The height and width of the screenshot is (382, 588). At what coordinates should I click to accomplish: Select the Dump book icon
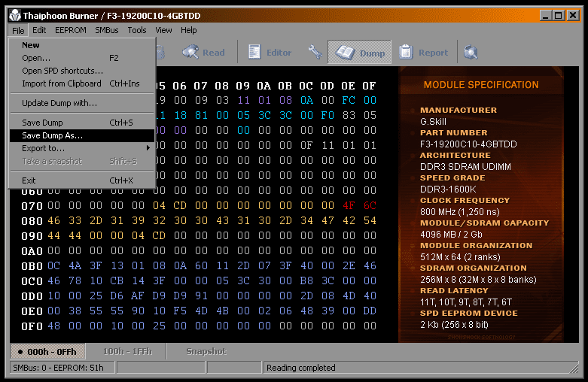point(345,53)
